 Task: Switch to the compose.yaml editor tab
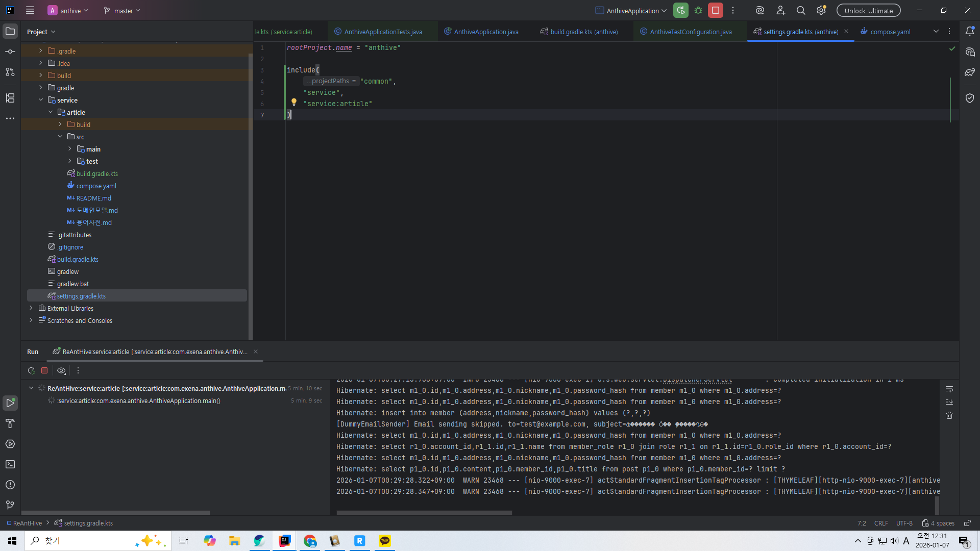890,32
